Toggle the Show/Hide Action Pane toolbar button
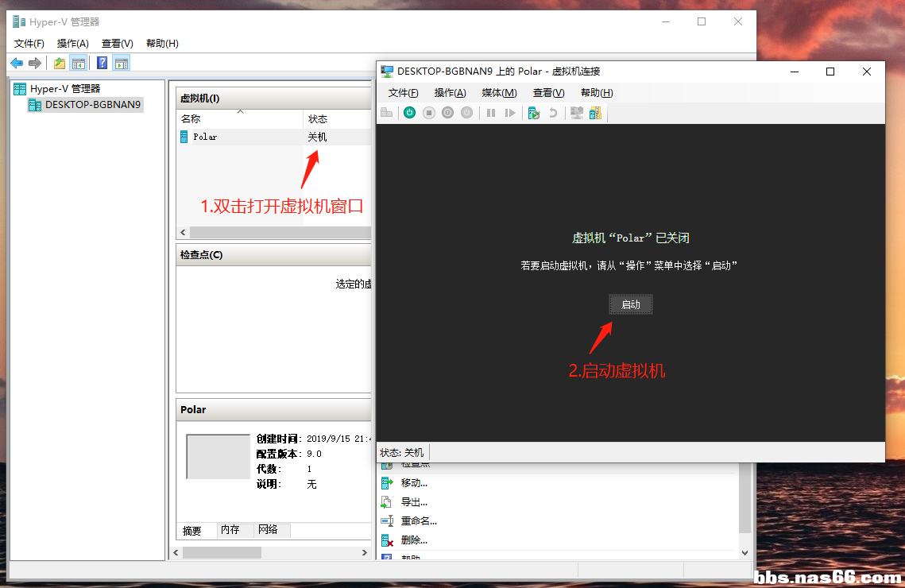905x588 pixels. [x=122, y=64]
